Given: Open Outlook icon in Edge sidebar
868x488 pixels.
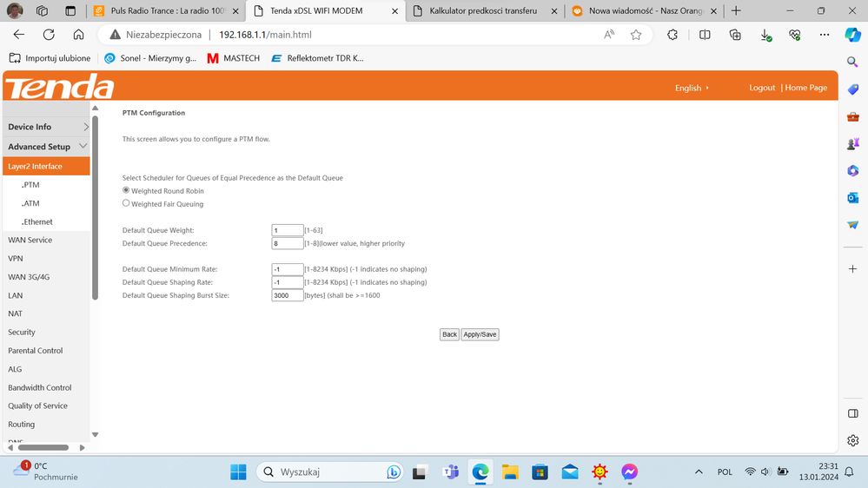Looking at the screenshot, I should tap(852, 198).
